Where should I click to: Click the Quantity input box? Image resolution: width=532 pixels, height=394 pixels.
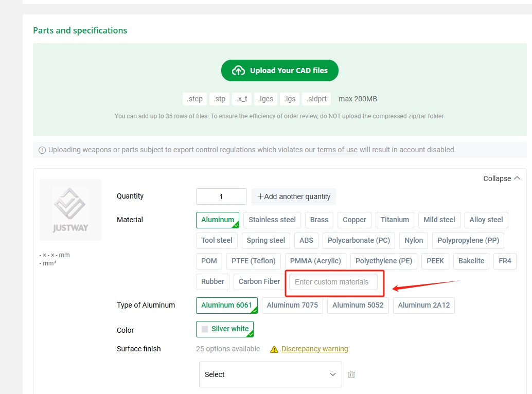pyautogui.click(x=221, y=196)
